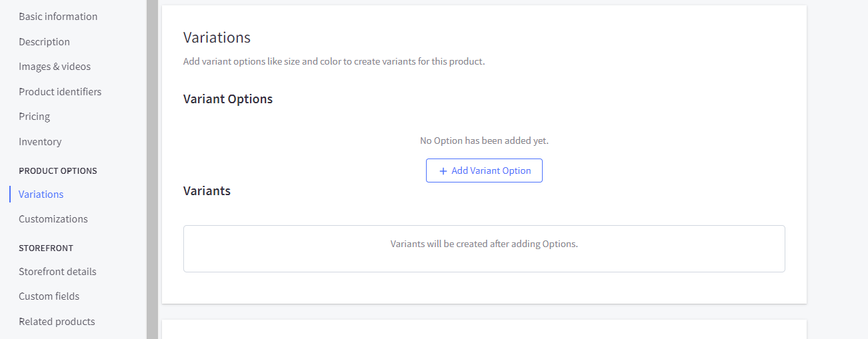Jump to Related products
This screenshot has height=339, width=868.
click(57, 322)
